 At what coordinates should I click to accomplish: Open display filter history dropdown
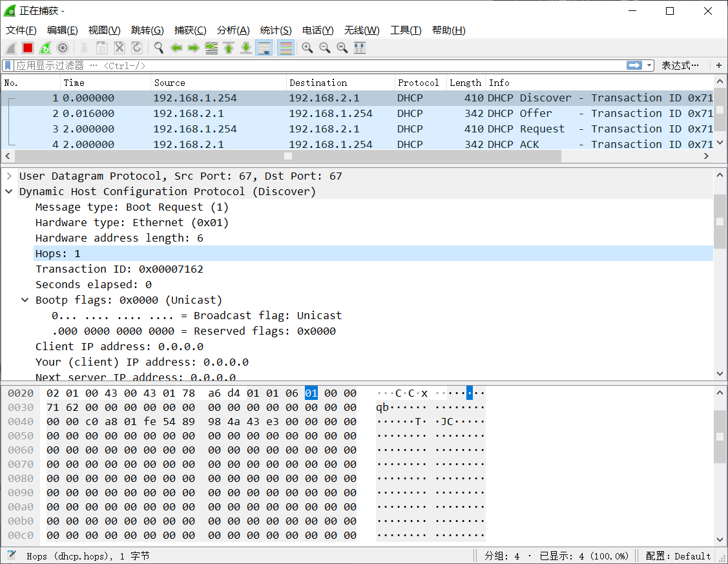click(649, 65)
